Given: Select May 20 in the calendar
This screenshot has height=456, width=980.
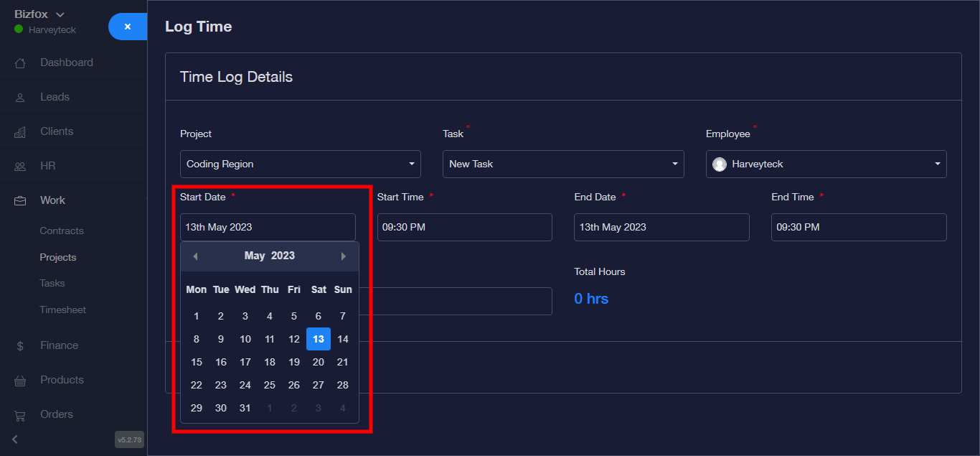Looking at the screenshot, I should [319, 363].
